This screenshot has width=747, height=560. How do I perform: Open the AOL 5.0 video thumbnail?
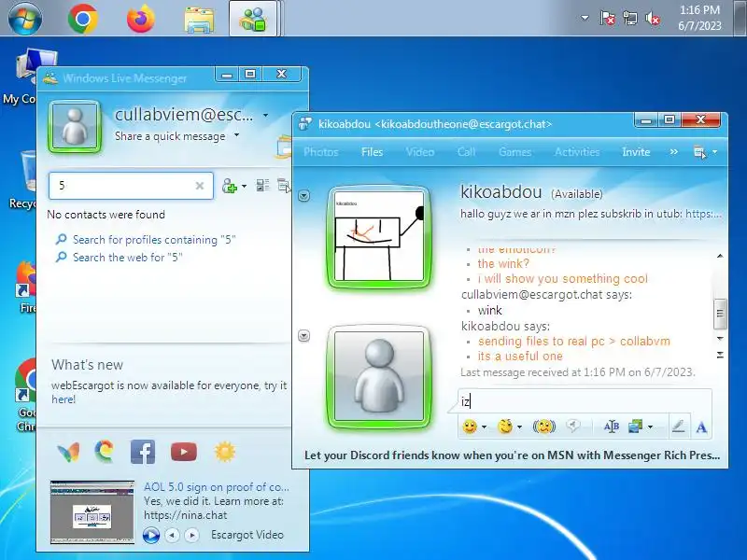pyautogui.click(x=92, y=511)
